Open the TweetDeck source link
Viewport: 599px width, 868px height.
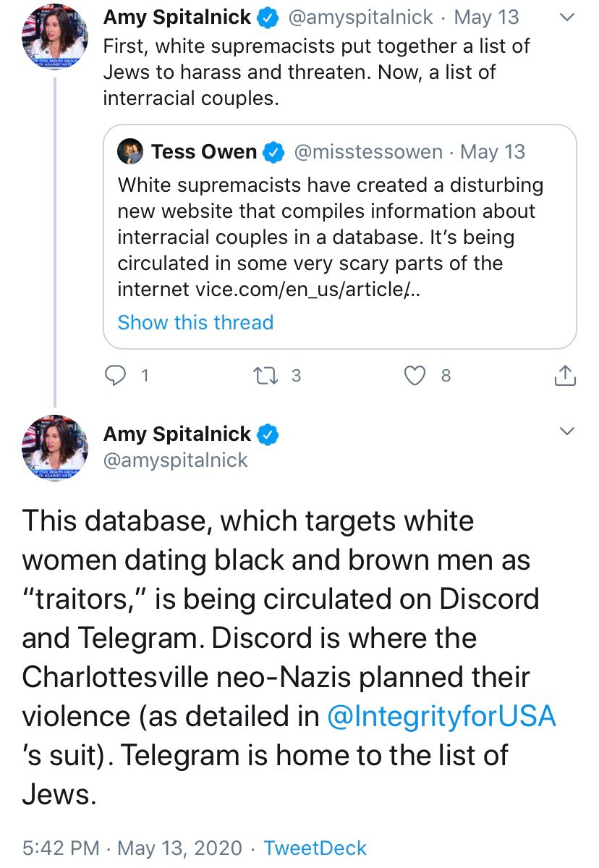(315, 848)
